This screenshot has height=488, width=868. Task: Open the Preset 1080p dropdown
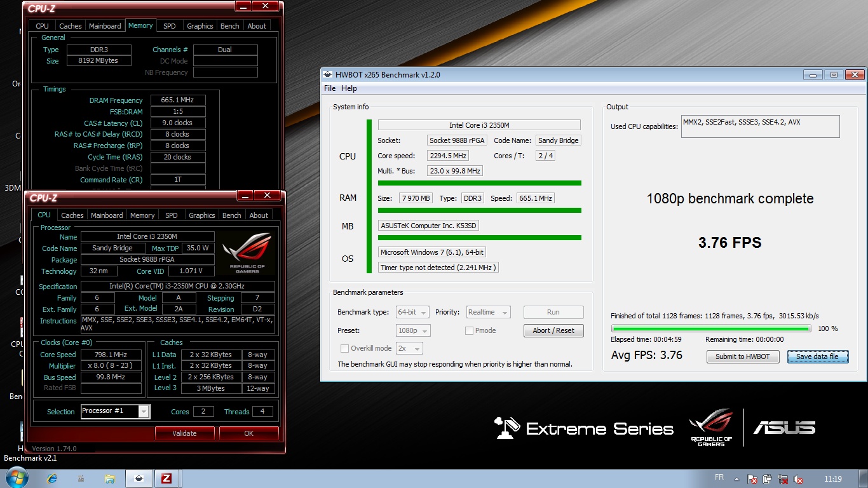point(412,330)
